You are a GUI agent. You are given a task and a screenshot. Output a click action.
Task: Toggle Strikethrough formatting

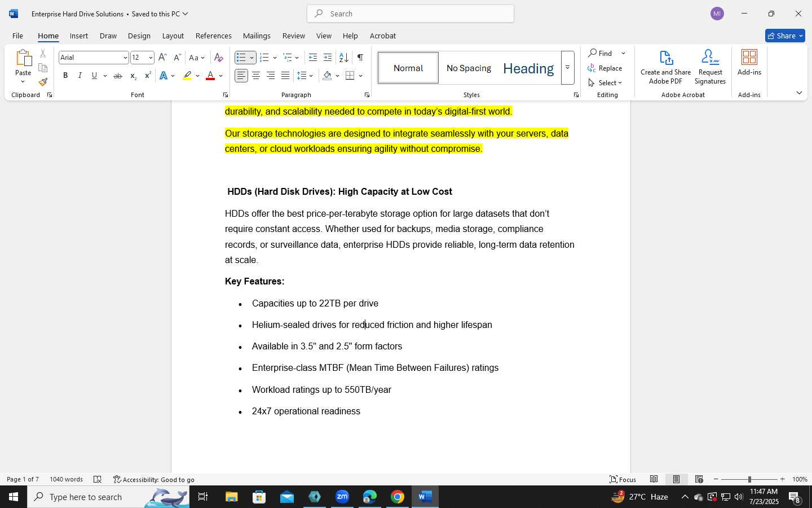point(118,76)
